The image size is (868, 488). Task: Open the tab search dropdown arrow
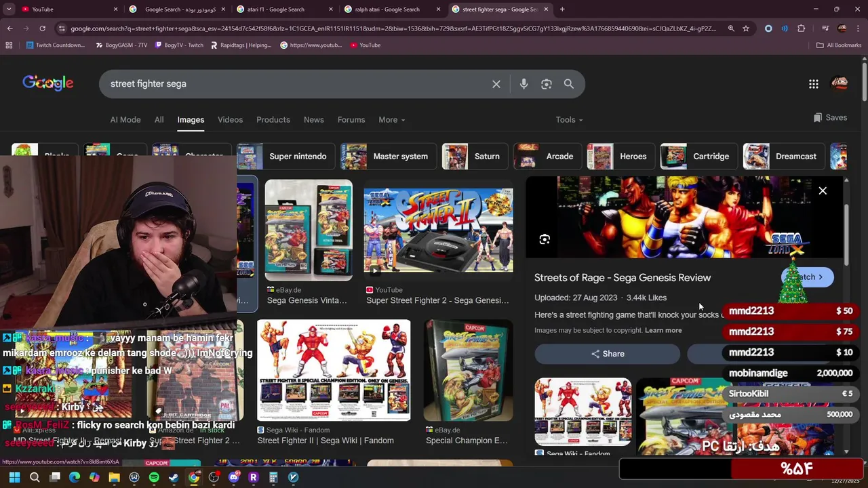coord(9,9)
